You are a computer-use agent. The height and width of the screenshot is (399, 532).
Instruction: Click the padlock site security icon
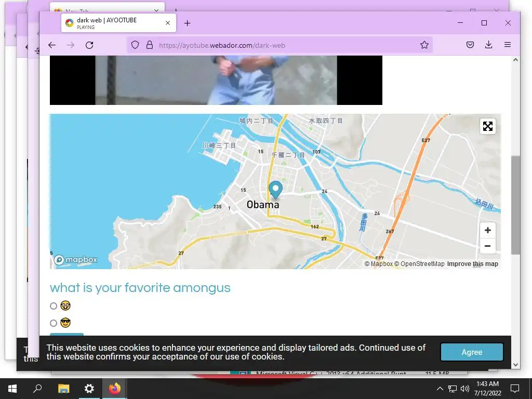(149, 45)
